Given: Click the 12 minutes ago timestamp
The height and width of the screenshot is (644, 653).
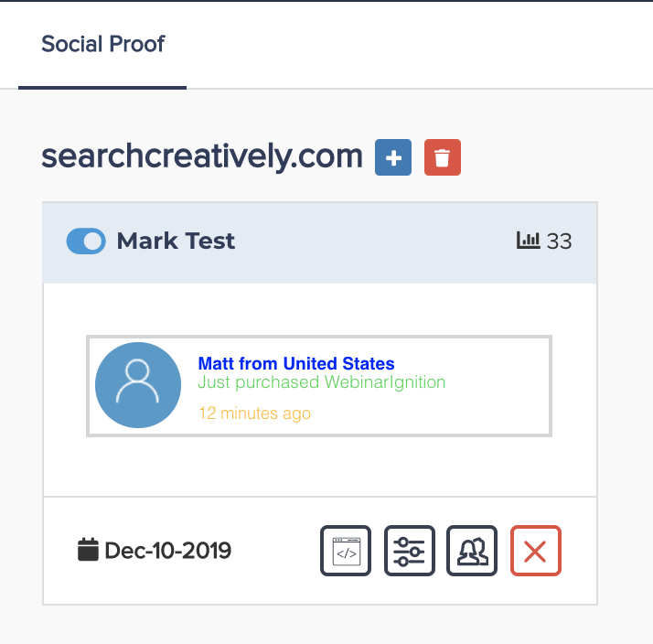Looking at the screenshot, I should point(254,413).
